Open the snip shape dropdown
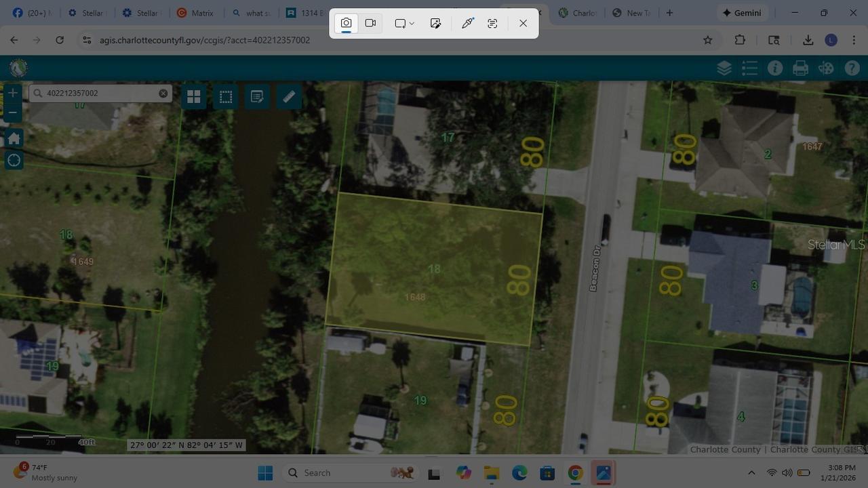868x488 pixels. pyautogui.click(x=412, y=23)
